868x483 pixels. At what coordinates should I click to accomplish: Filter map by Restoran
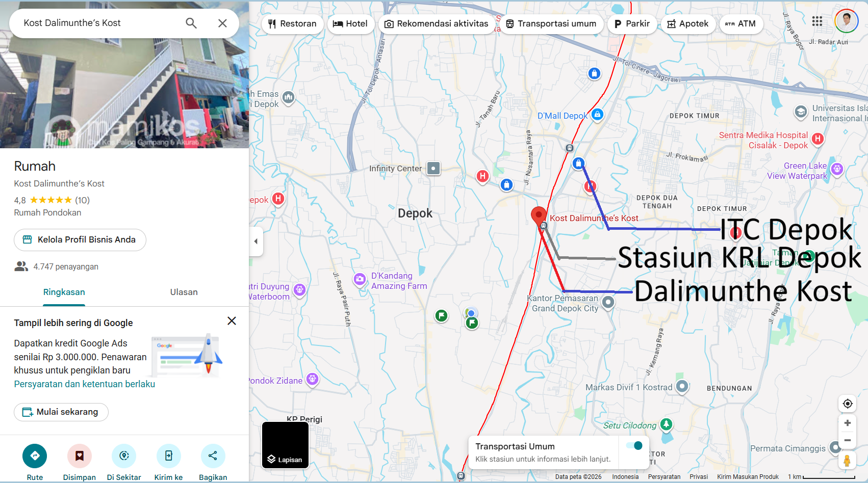[292, 24]
